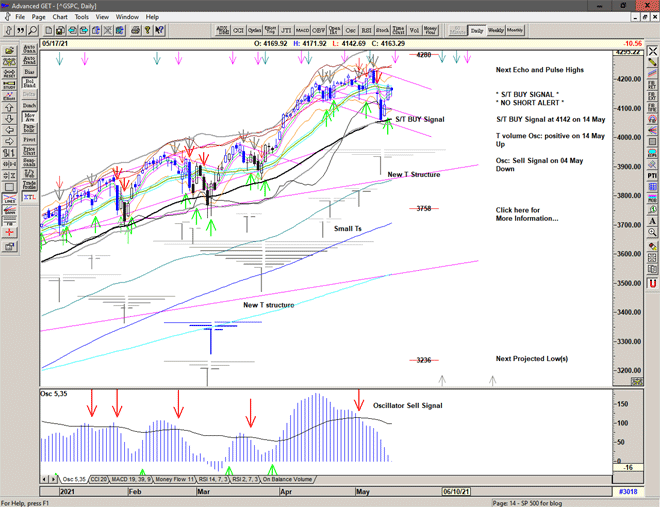Image resolution: width=660 pixels, height=507 pixels.
Task: Expand the Window menu
Action: tap(127, 17)
